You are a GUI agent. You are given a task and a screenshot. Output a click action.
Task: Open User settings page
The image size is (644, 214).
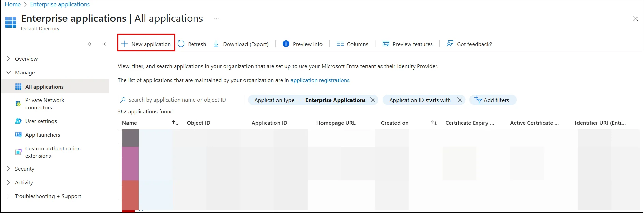click(x=41, y=121)
